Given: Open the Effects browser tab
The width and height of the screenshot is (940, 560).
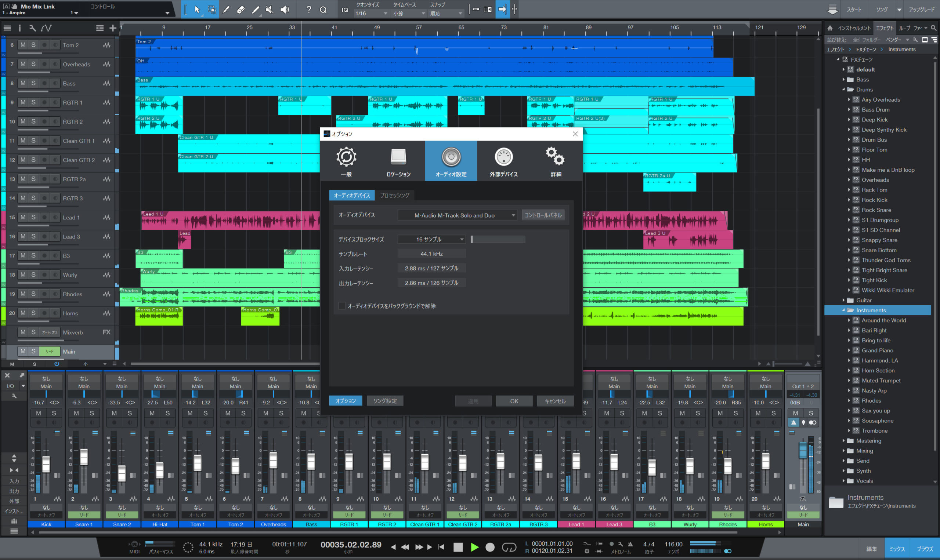Looking at the screenshot, I should click(885, 28).
